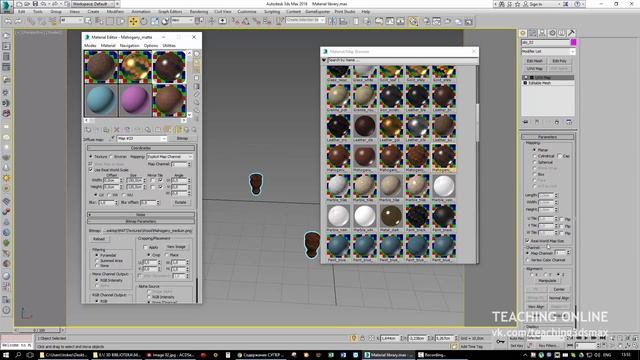Toggle the Apply checkbox under Cropping/Placement
640x360 pixels.
tap(145, 247)
